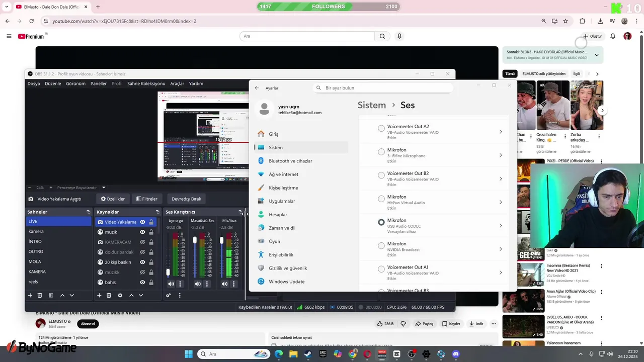Open OBS Dosya menu

34,83
